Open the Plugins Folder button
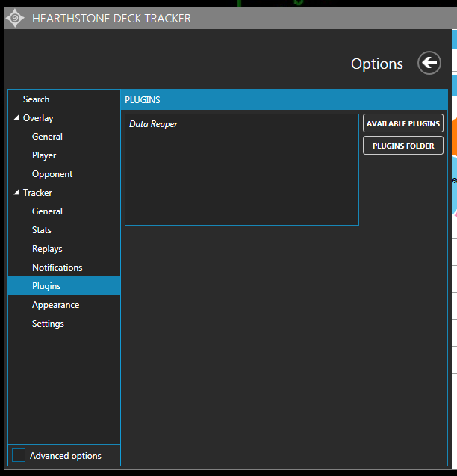Screen dimensions: 457x476 tap(403, 146)
